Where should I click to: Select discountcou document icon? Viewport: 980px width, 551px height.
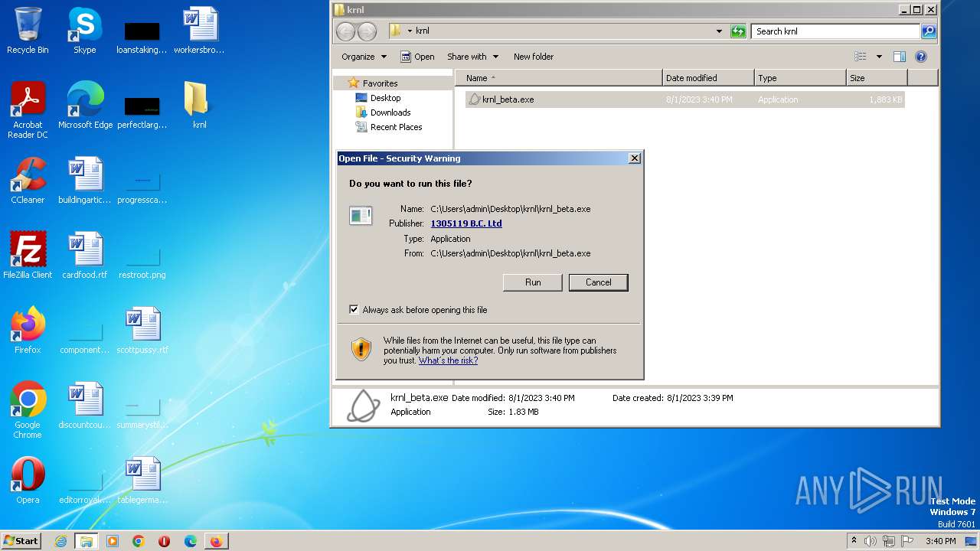pyautogui.click(x=85, y=405)
